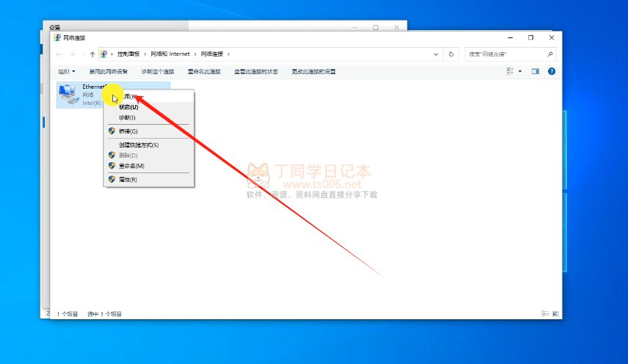Open the 组织 dropdown menu

coord(67,72)
